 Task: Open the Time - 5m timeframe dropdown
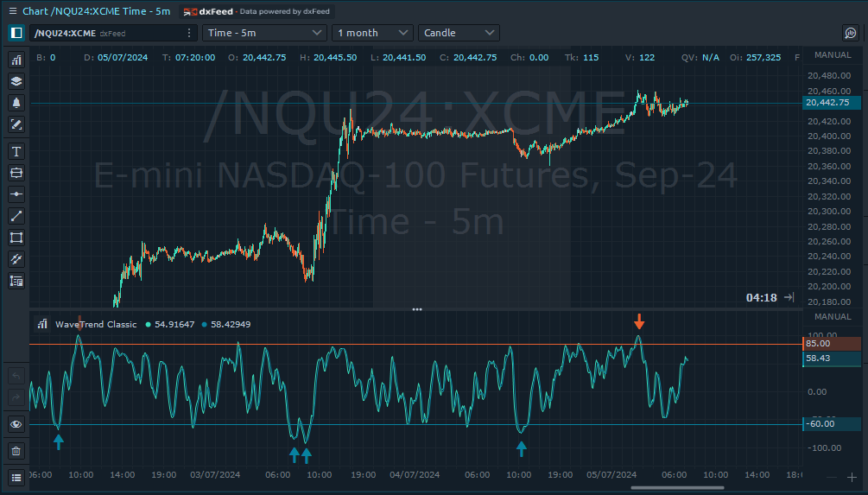click(264, 33)
